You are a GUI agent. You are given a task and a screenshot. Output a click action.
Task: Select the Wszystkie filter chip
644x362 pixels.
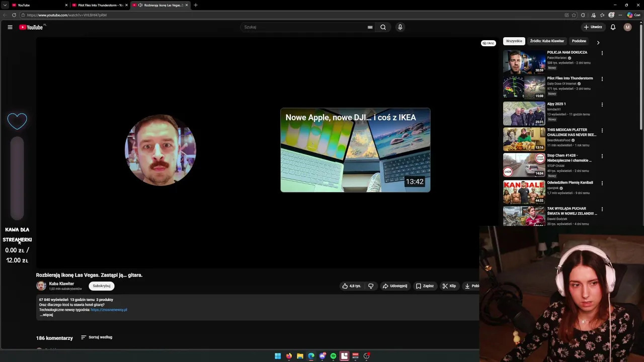[514, 41]
